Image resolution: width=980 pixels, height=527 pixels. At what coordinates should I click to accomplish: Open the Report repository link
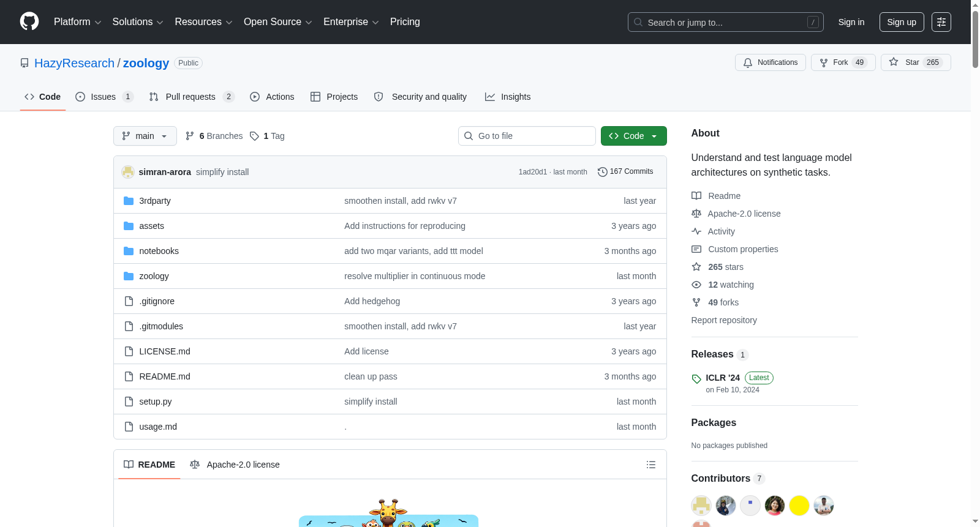coord(724,320)
